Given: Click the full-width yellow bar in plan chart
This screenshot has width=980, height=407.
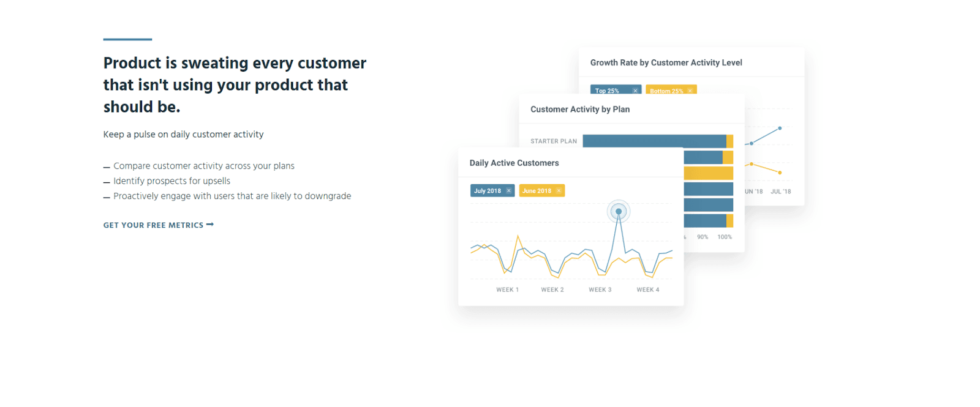Looking at the screenshot, I should 708,173.
